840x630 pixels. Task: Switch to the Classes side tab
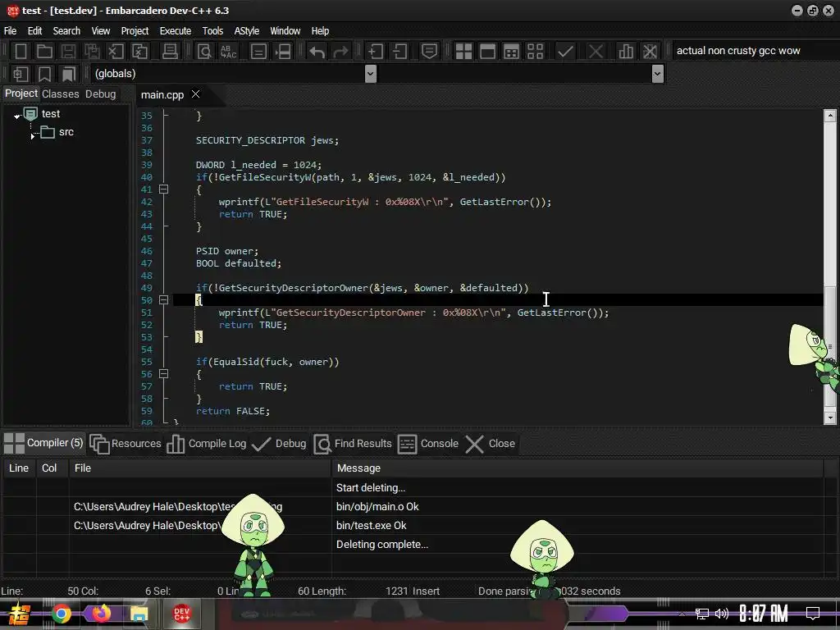click(x=61, y=94)
